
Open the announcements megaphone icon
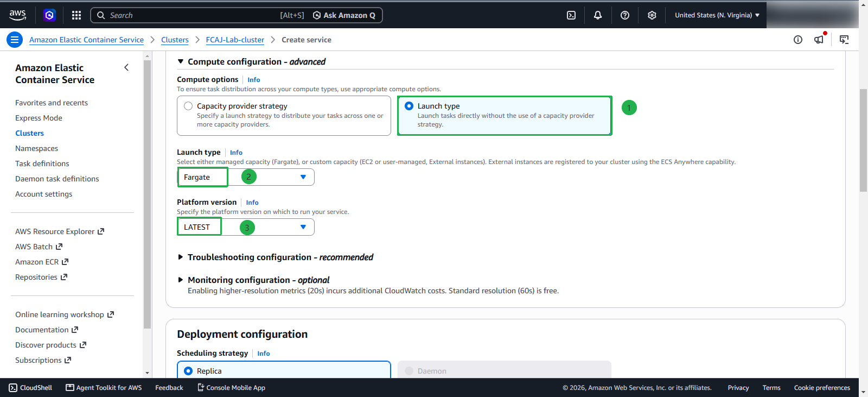click(819, 40)
